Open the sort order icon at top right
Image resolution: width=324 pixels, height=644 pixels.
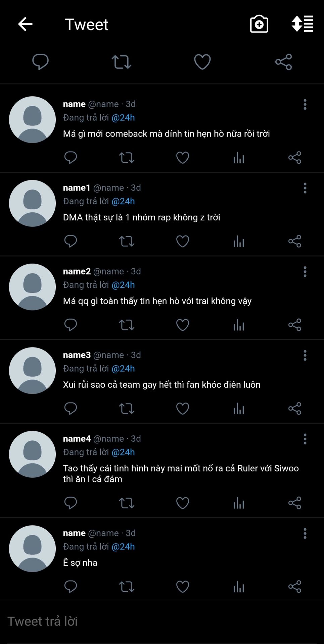click(x=303, y=24)
